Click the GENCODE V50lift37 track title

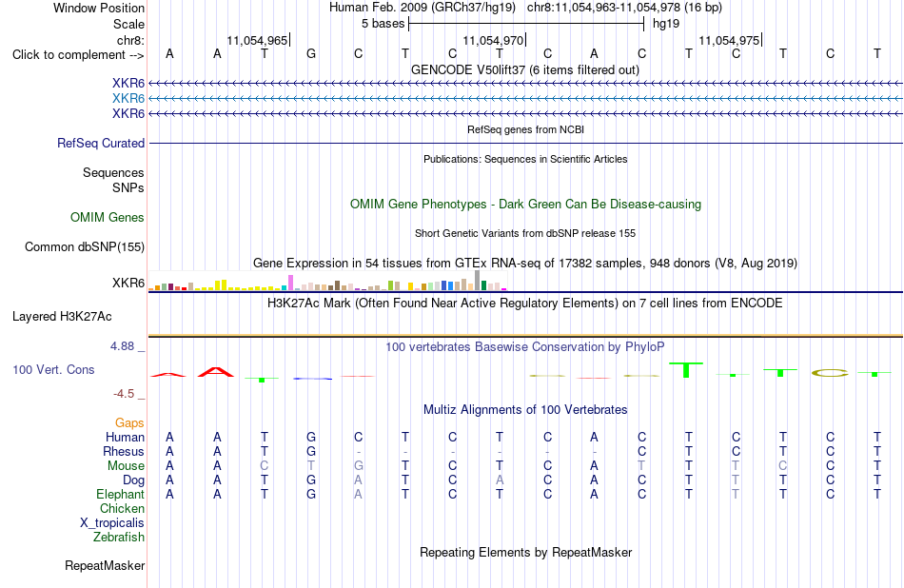(x=525, y=69)
